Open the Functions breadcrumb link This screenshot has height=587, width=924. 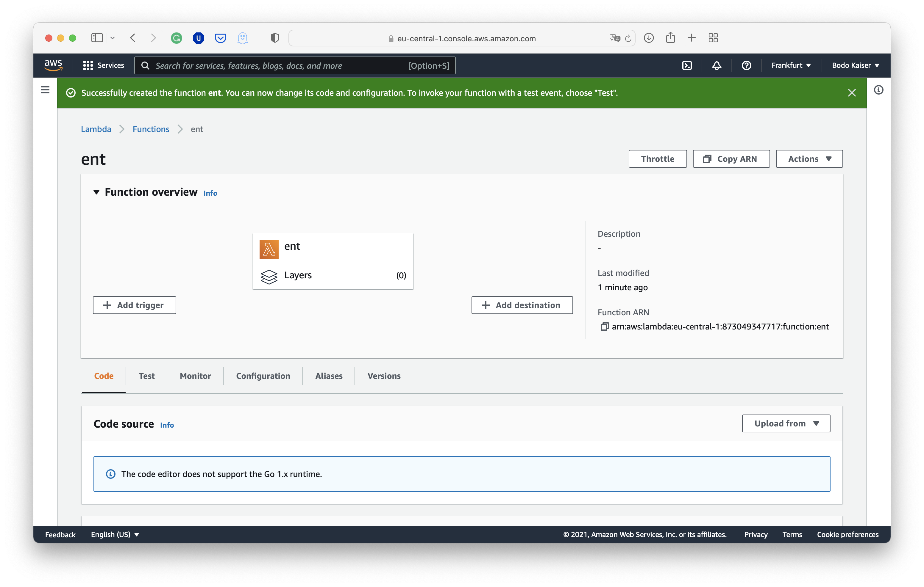point(151,129)
